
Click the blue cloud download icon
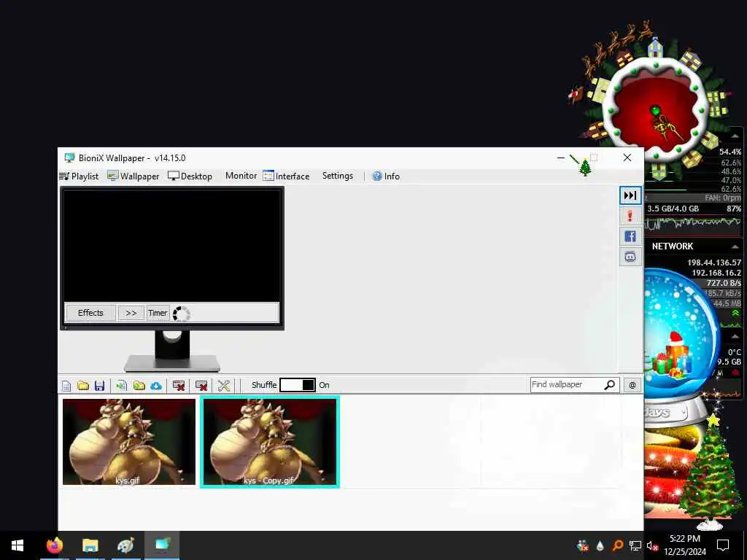click(156, 386)
